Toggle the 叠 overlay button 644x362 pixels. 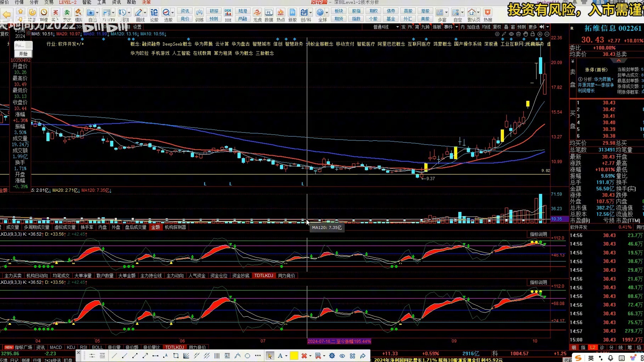(x=506, y=27)
